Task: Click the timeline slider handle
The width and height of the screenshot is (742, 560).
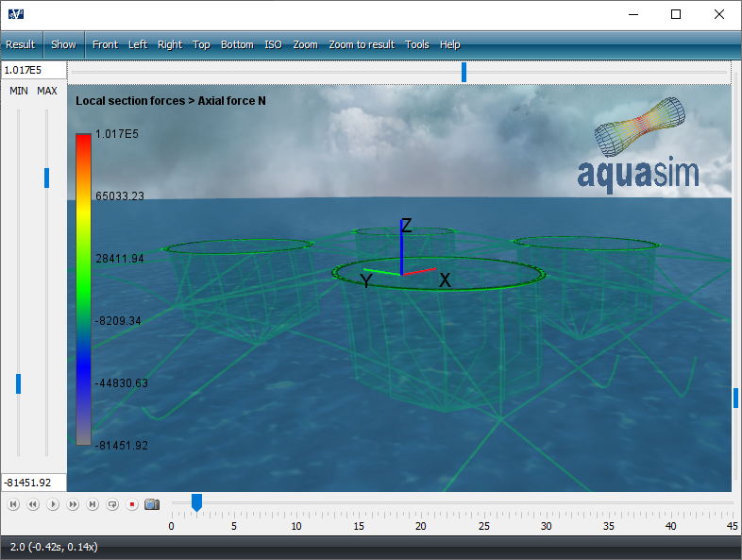Action: (196, 502)
